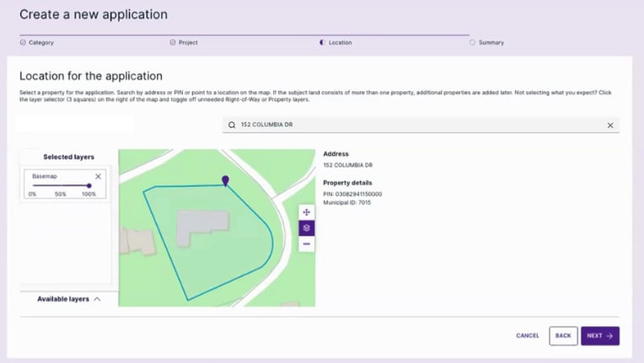Click the Location step indicator icon

tap(323, 42)
